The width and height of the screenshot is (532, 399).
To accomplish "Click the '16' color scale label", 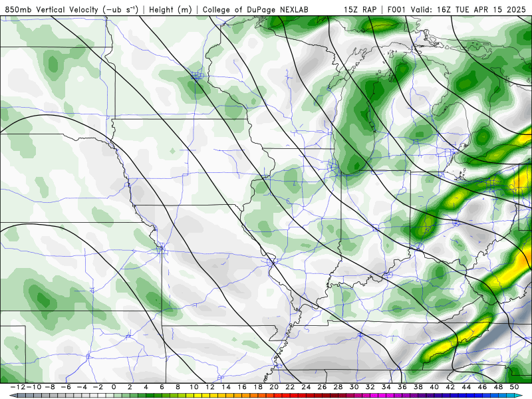I will (242, 387).
